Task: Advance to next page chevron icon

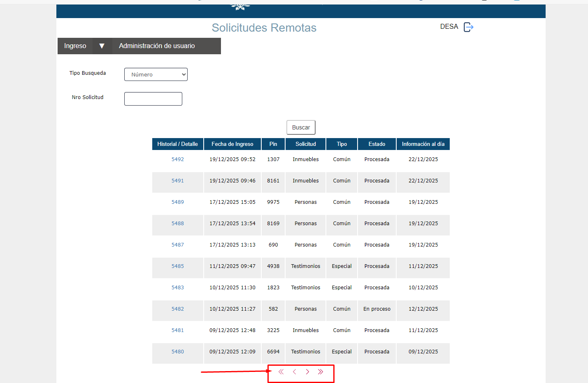Action: 307,371
